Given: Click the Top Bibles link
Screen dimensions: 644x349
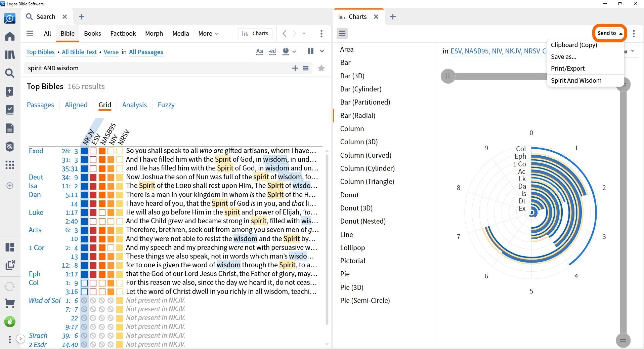Looking at the screenshot, I should (x=40, y=52).
